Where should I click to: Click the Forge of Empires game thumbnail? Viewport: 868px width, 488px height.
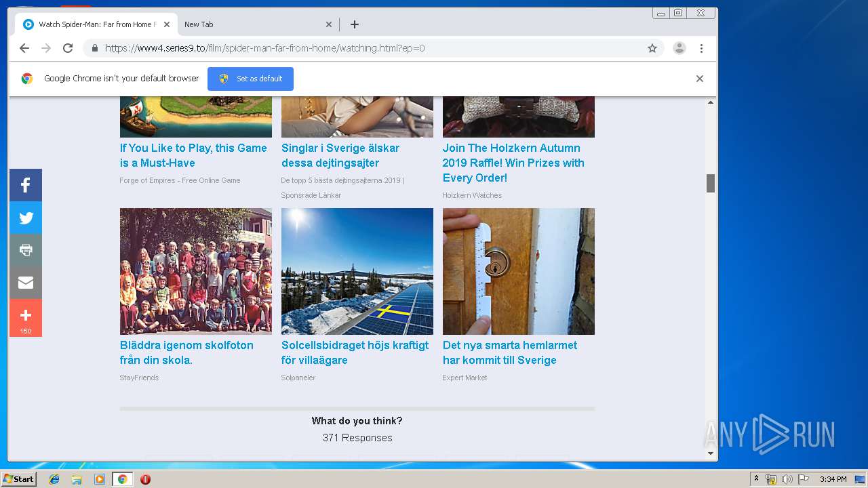pyautogui.click(x=196, y=117)
